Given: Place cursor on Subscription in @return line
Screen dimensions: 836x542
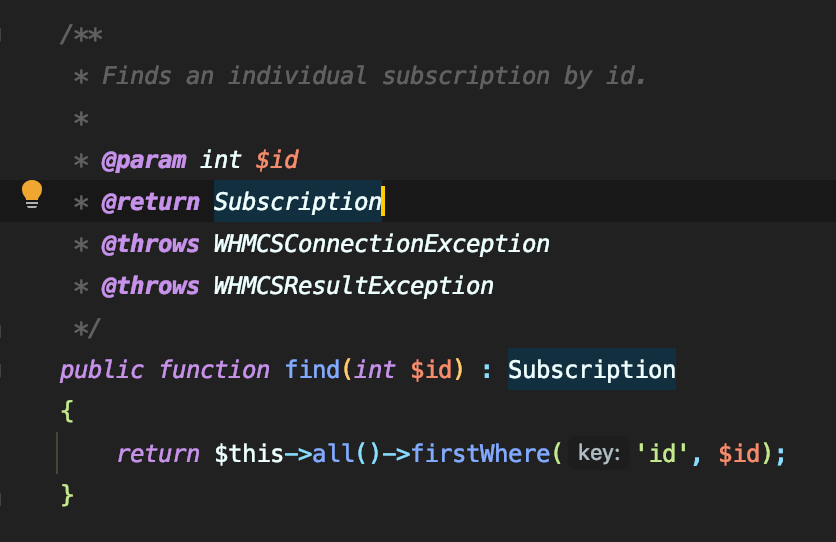Looking at the screenshot, I should pos(298,202).
